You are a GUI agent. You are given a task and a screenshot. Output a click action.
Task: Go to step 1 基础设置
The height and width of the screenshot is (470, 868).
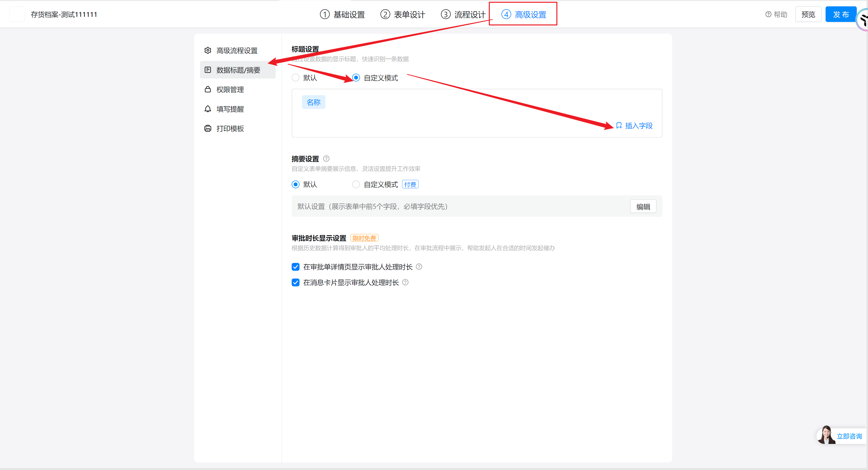[342, 14]
